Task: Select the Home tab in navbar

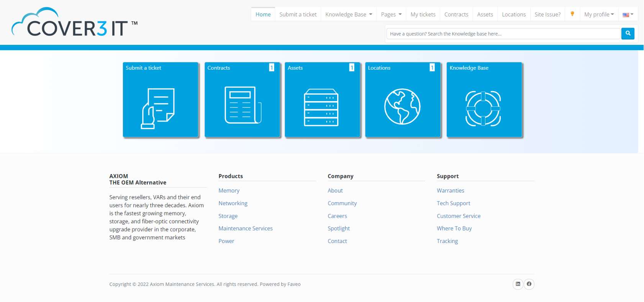Action: point(263,15)
